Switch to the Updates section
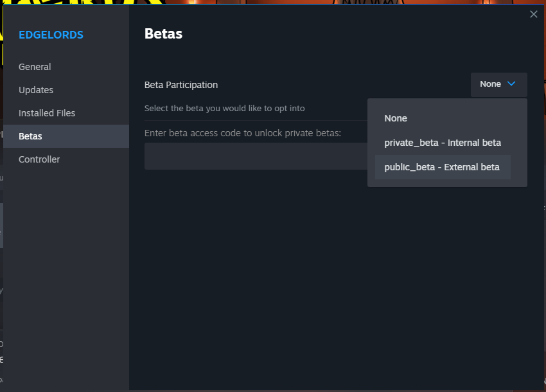The width and height of the screenshot is (546, 392). coord(36,90)
